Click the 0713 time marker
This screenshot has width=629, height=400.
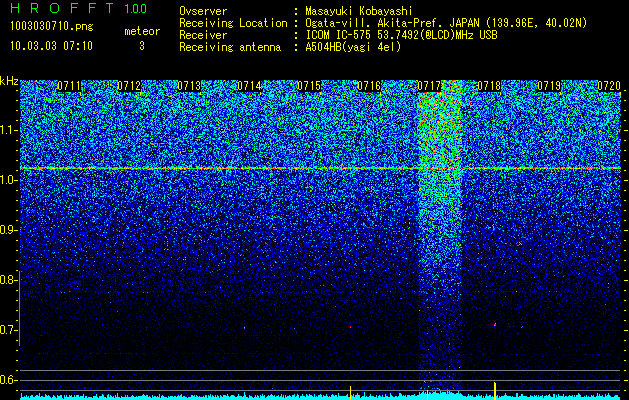click(189, 86)
